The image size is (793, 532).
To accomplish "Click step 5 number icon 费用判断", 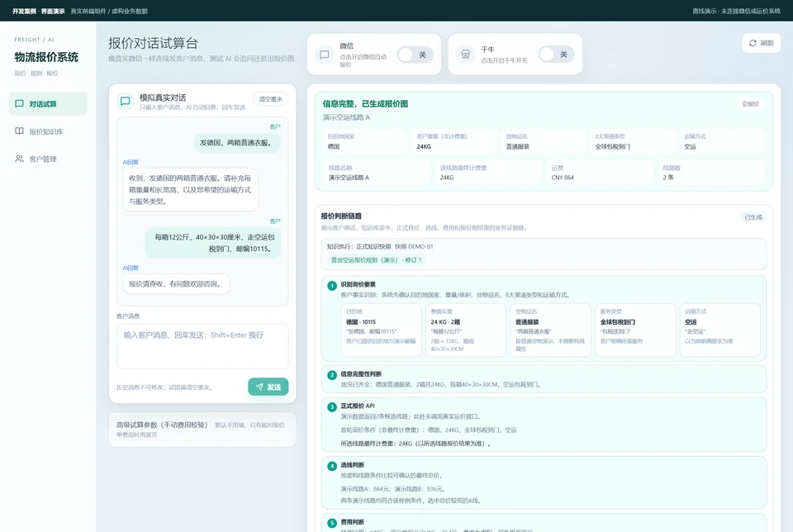I will [332, 524].
